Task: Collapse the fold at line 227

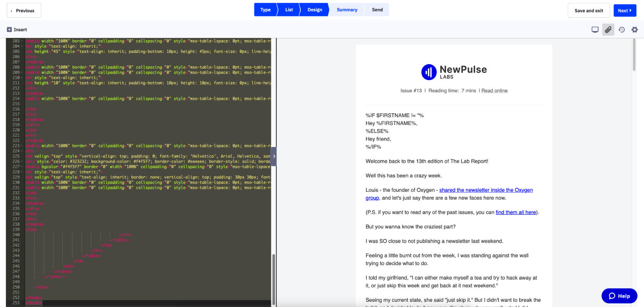Action: coord(22,167)
